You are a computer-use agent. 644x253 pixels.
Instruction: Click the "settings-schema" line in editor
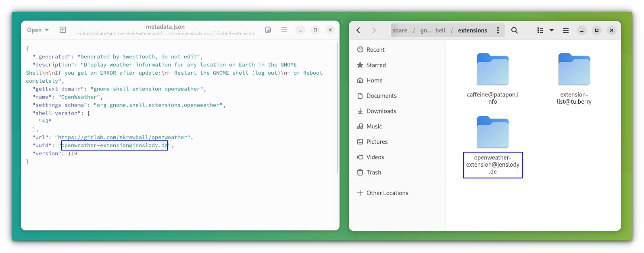(x=129, y=105)
